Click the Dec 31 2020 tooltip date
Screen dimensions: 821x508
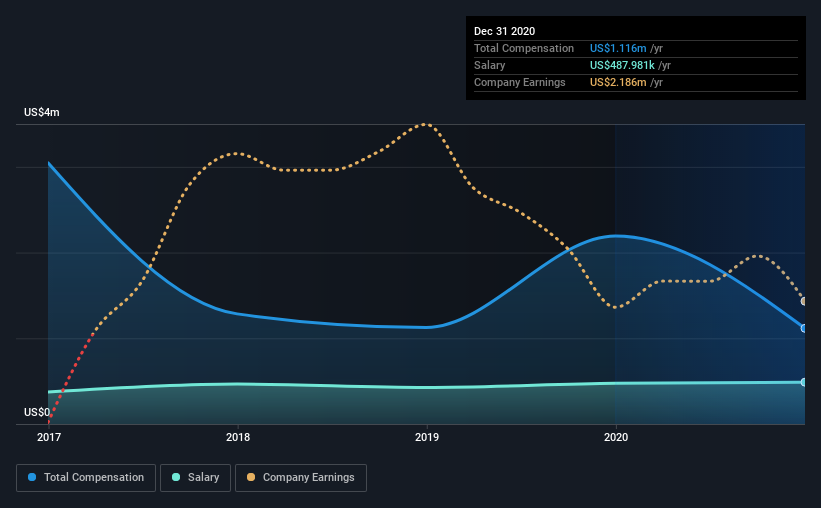(504, 31)
